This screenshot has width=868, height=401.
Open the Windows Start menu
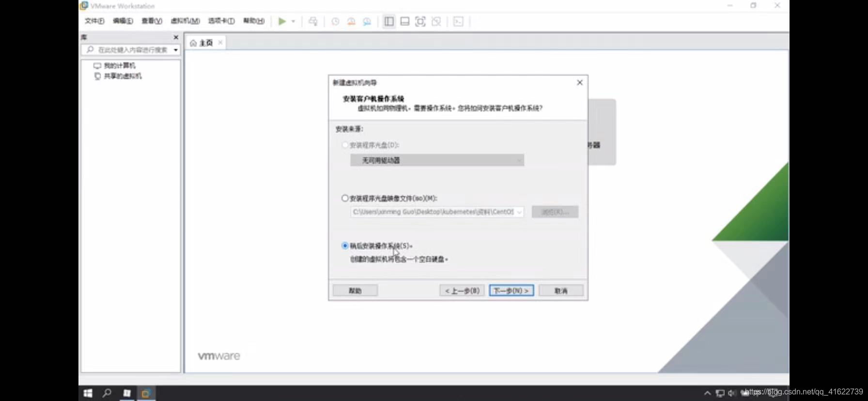coord(88,393)
